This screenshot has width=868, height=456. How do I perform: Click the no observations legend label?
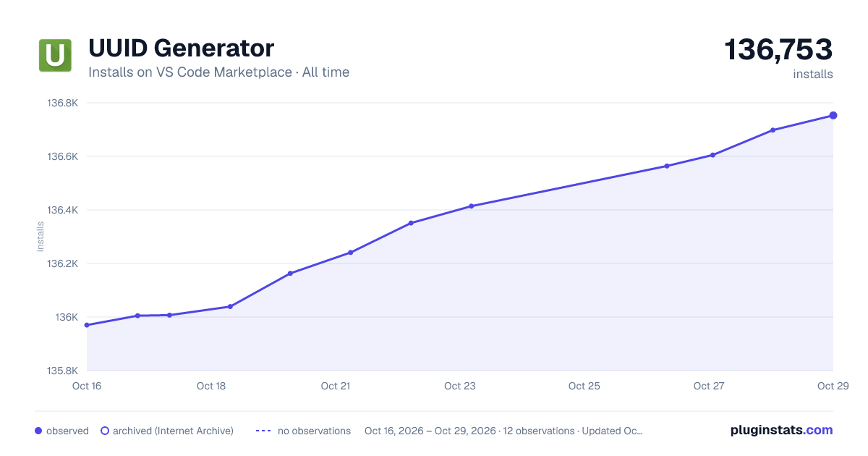pyautogui.click(x=314, y=431)
